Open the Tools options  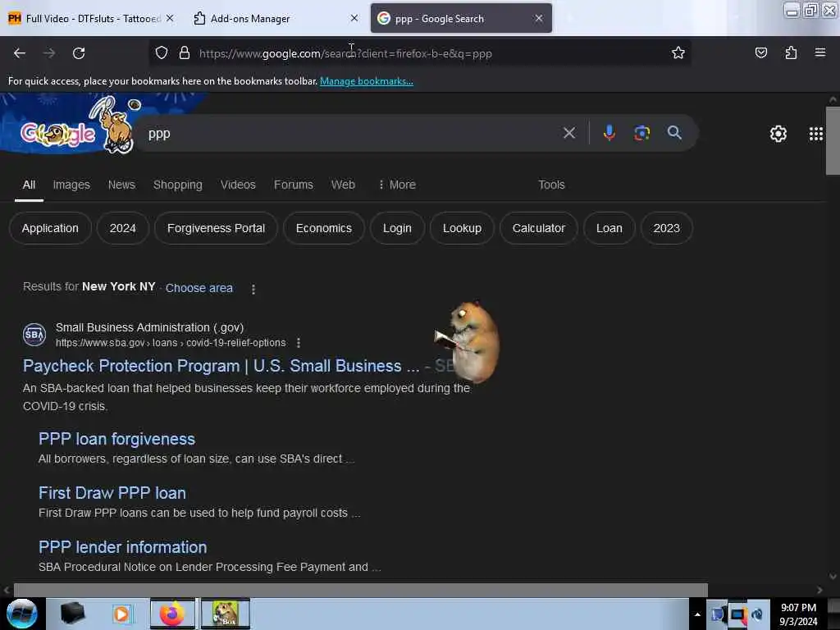(551, 185)
